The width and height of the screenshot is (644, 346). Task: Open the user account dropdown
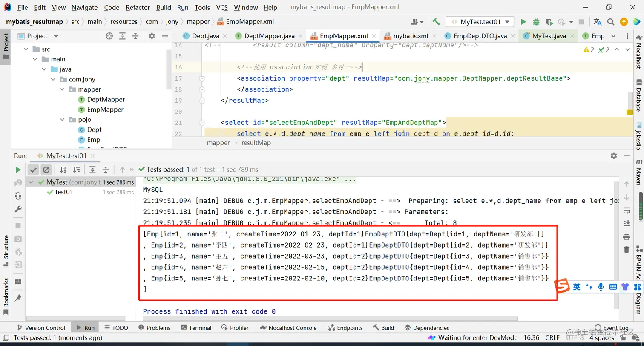[x=417, y=22]
